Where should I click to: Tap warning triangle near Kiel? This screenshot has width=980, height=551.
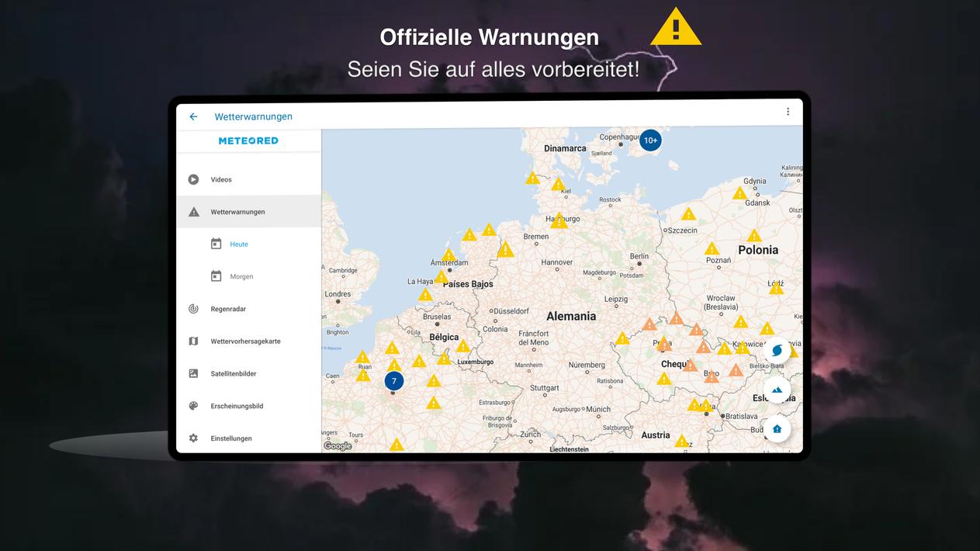click(558, 184)
